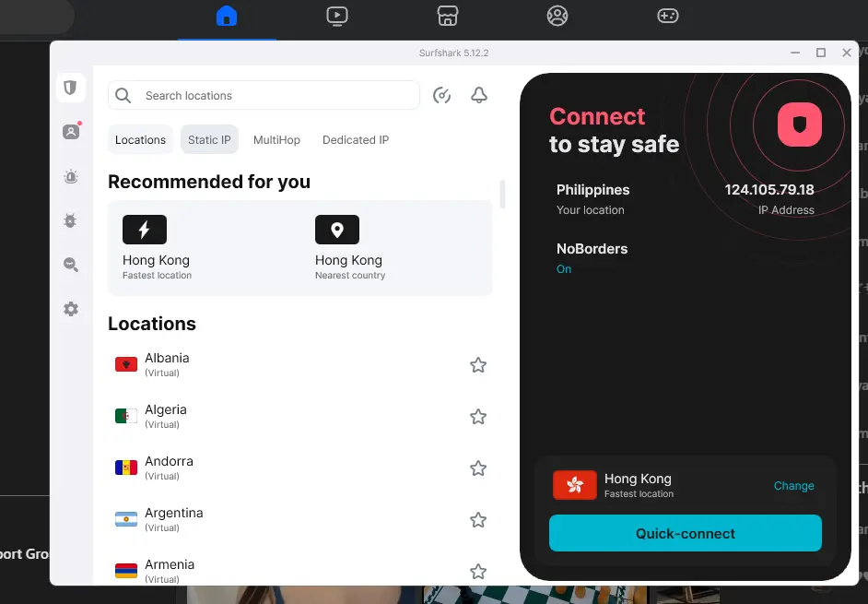The image size is (868, 604).
Task: Click the Albania flag icon
Action: tap(126, 364)
